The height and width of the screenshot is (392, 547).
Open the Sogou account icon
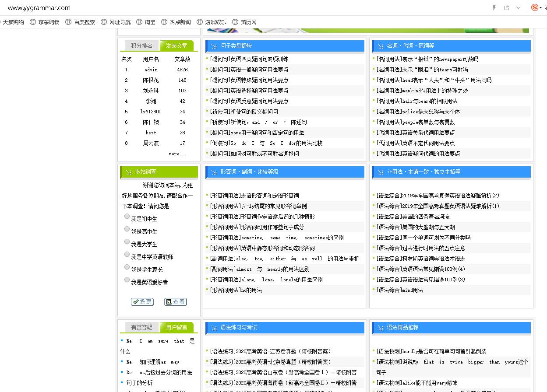tap(535, 7)
